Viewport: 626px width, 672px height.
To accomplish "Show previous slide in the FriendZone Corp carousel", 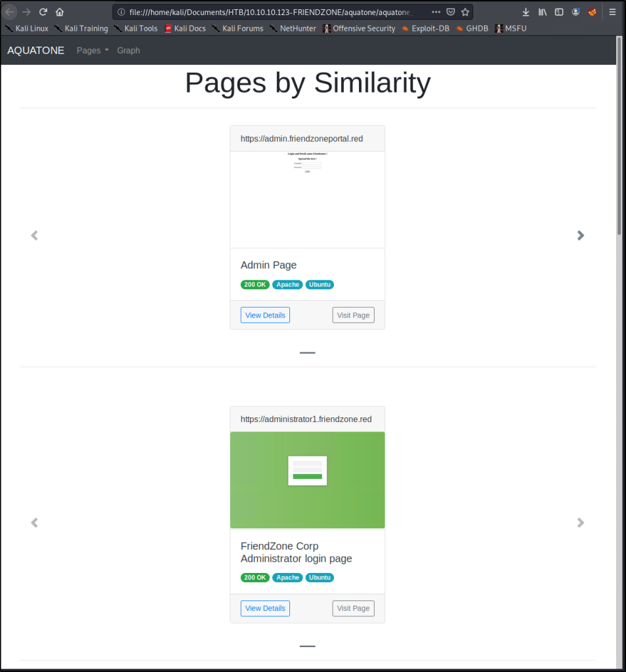I will click(x=35, y=522).
